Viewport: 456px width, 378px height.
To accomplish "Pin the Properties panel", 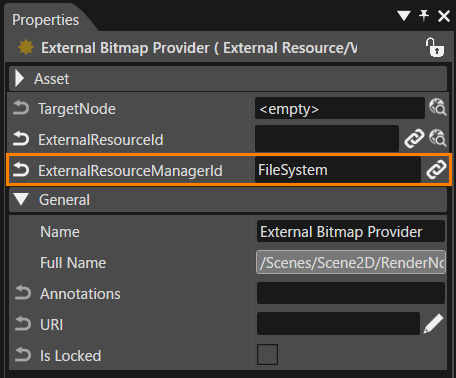I will point(424,15).
